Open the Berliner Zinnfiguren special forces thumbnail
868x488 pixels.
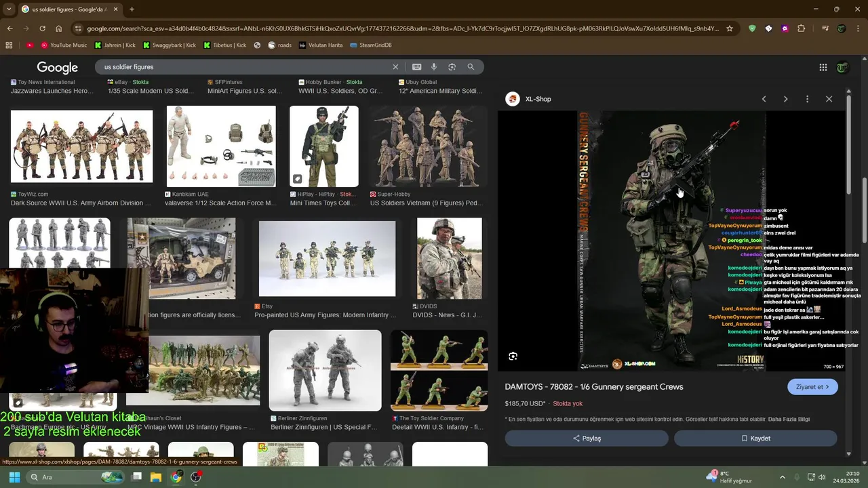(325, 370)
